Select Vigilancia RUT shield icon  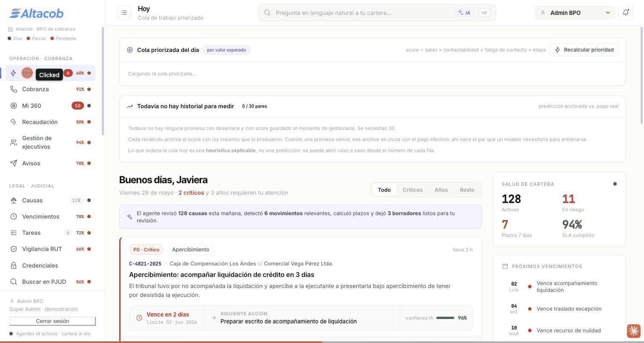tap(14, 249)
